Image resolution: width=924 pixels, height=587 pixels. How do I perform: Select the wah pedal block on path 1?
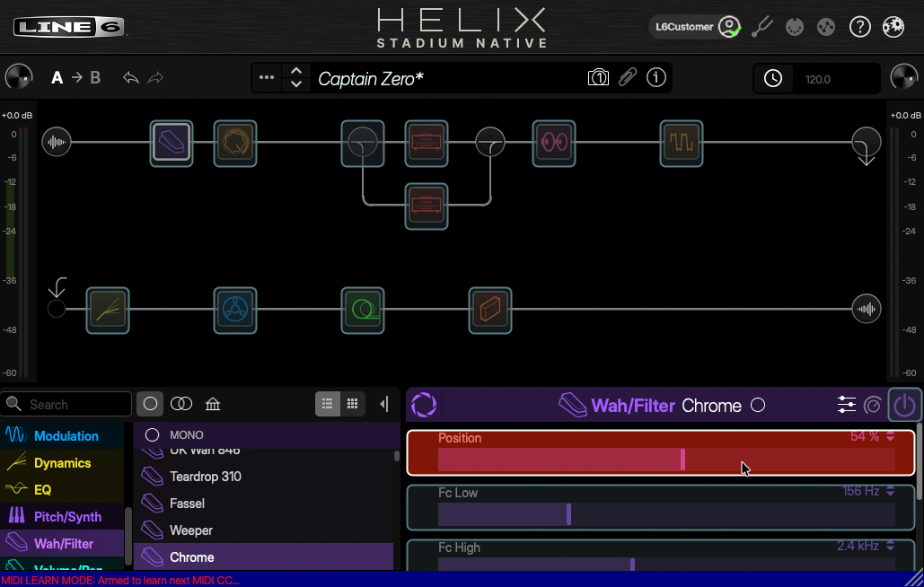click(172, 143)
